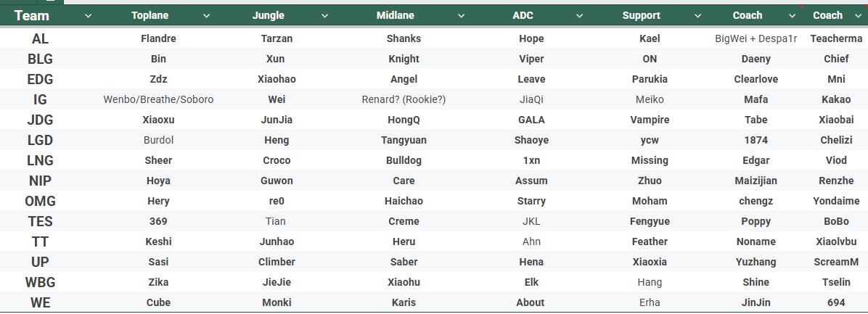Expand the Support filter dropdown arrow
This screenshot has height=314, width=868.
(x=697, y=15)
